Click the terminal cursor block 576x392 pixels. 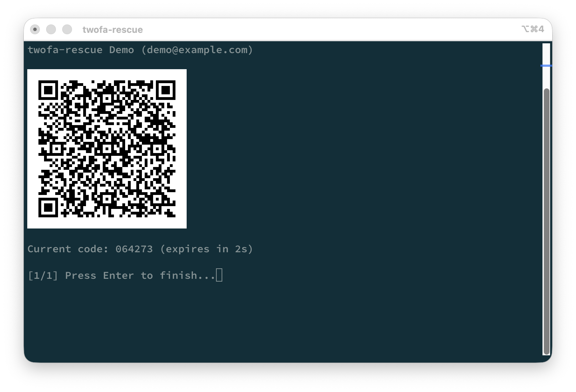(219, 275)
